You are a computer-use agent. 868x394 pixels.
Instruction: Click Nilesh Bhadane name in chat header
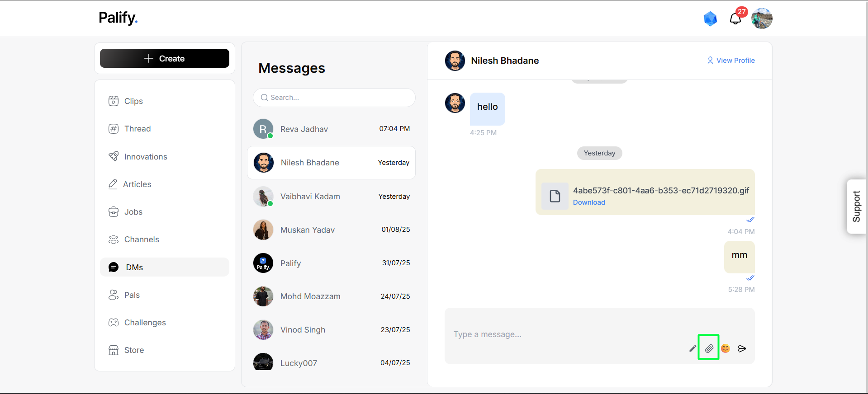[505, 61]
